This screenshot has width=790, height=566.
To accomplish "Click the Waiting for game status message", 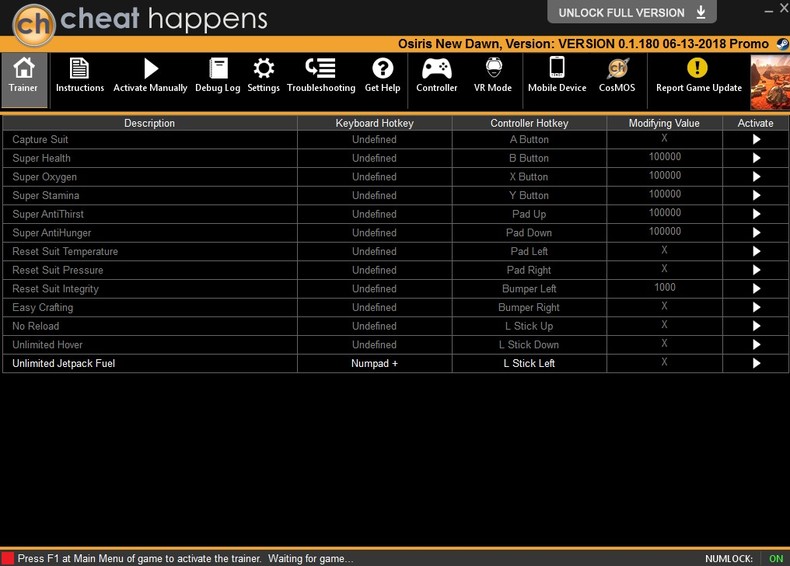I will pos(310,558).
